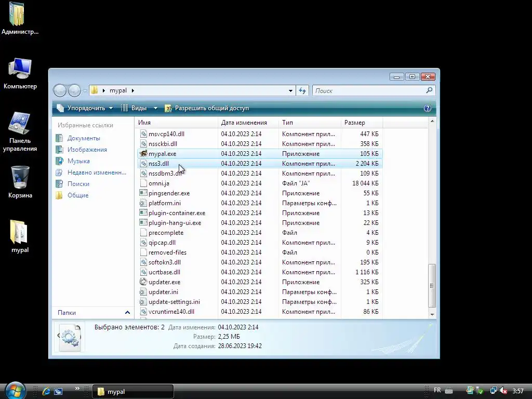Click the taskbar clock 3:57
This screenshot has height=399, width=532.
518,391
